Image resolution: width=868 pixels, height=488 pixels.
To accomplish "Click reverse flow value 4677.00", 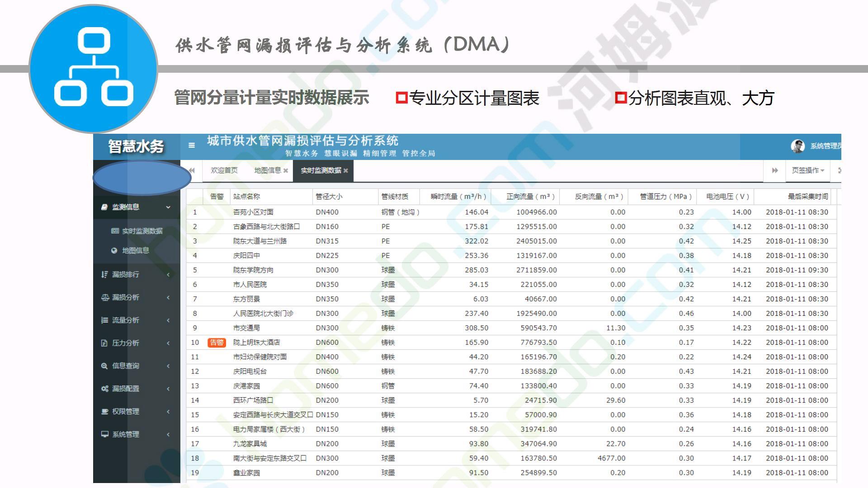I will [612, 458].
